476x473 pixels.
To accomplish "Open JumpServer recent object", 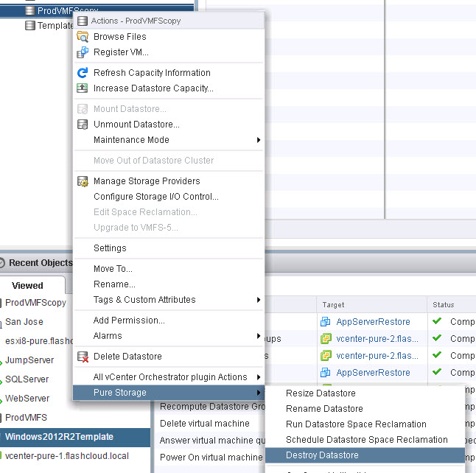I will coord(29,360).
